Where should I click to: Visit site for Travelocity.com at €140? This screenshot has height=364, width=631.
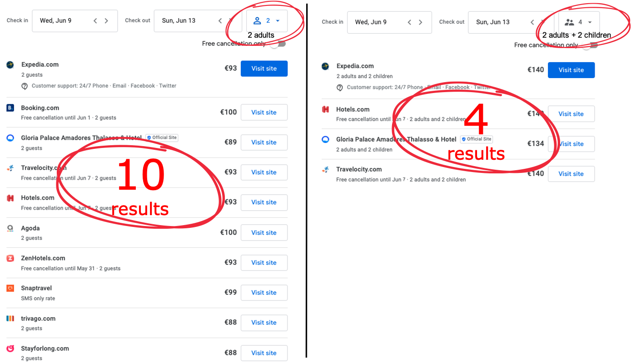click(571, 174)
